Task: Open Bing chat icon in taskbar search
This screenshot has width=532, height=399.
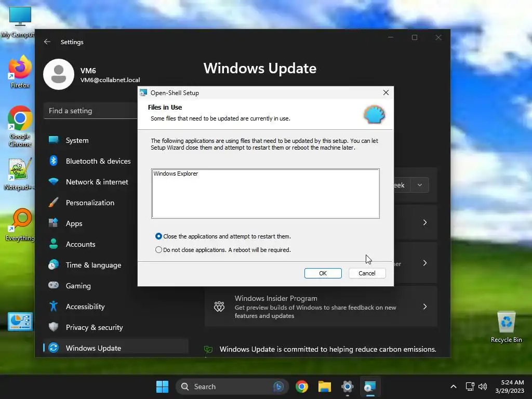Action: click(x=278, y=387)
